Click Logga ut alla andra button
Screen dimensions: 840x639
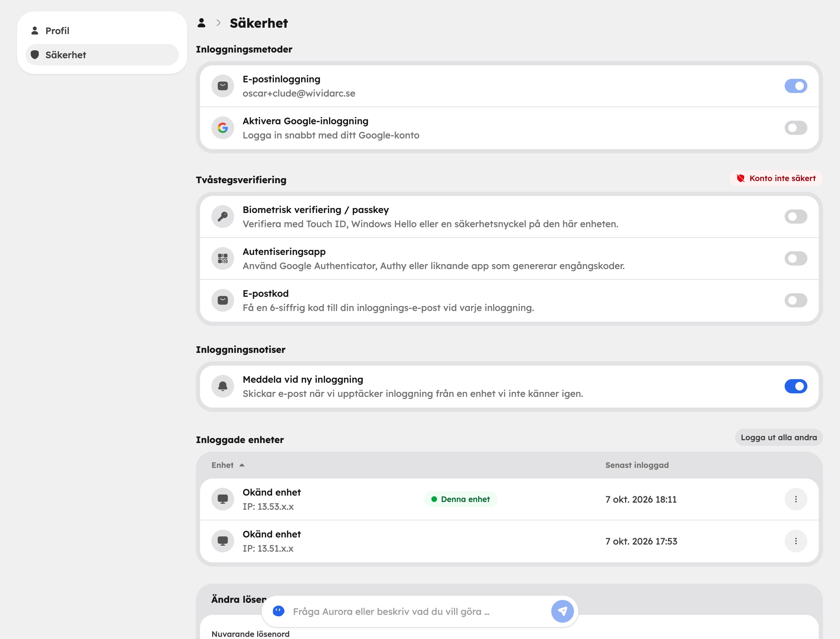click(x=779, y=437)
